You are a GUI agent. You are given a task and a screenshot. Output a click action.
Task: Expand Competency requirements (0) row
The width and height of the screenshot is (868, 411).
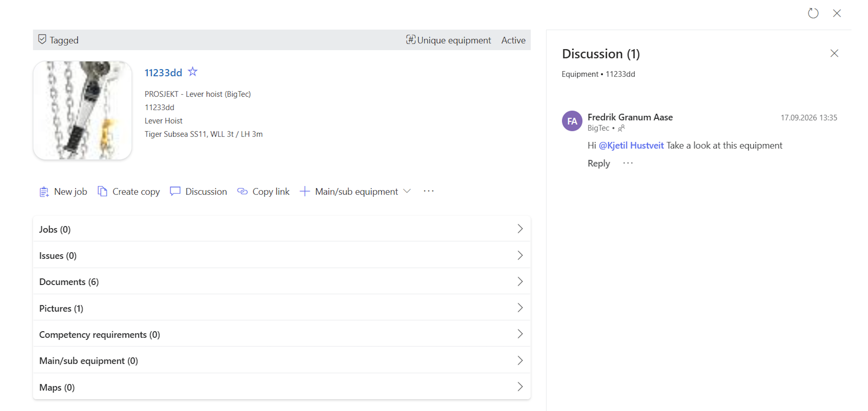click(282, 334)
